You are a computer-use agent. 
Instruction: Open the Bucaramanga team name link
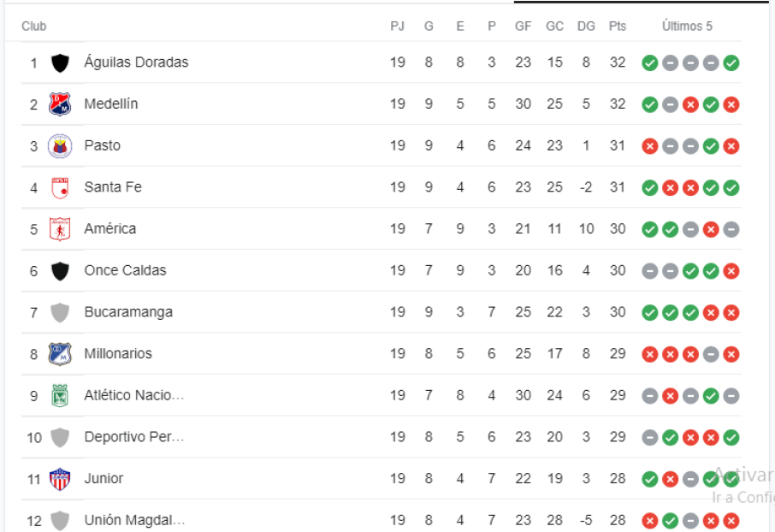click(x=128, y=312)
